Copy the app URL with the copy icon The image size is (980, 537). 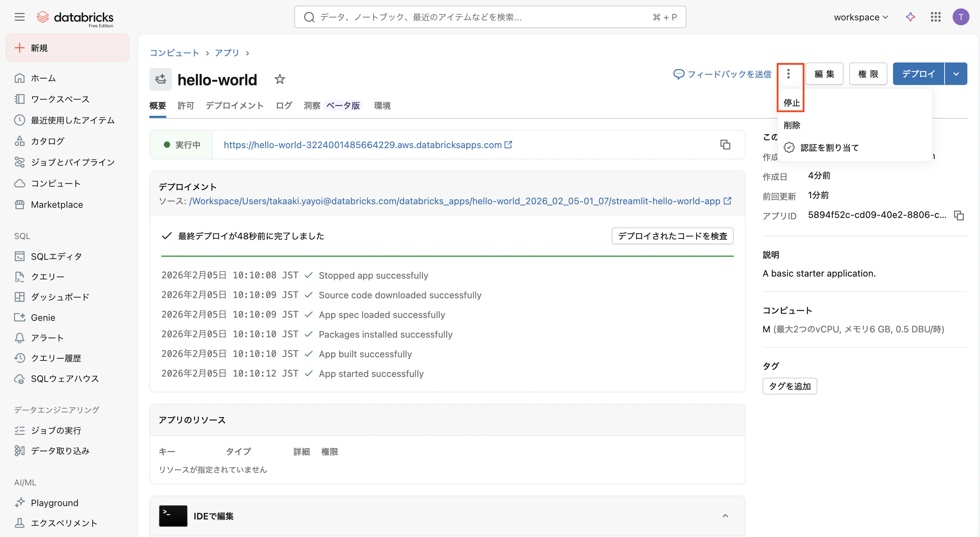724,145
